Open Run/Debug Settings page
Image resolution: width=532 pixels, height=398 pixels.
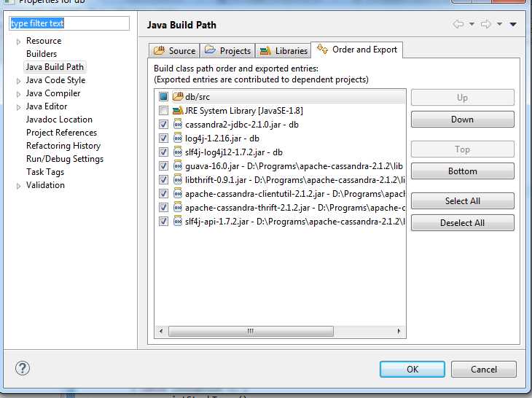(x=65, y=159)
